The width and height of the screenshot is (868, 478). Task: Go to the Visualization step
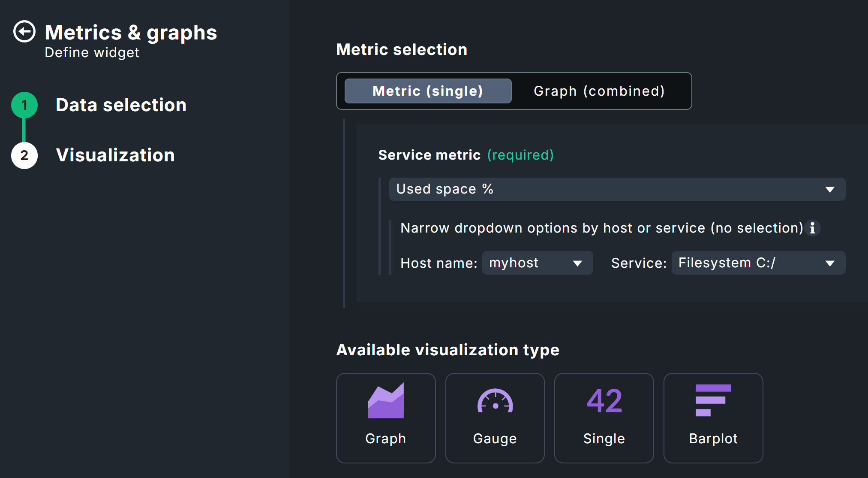115,155
